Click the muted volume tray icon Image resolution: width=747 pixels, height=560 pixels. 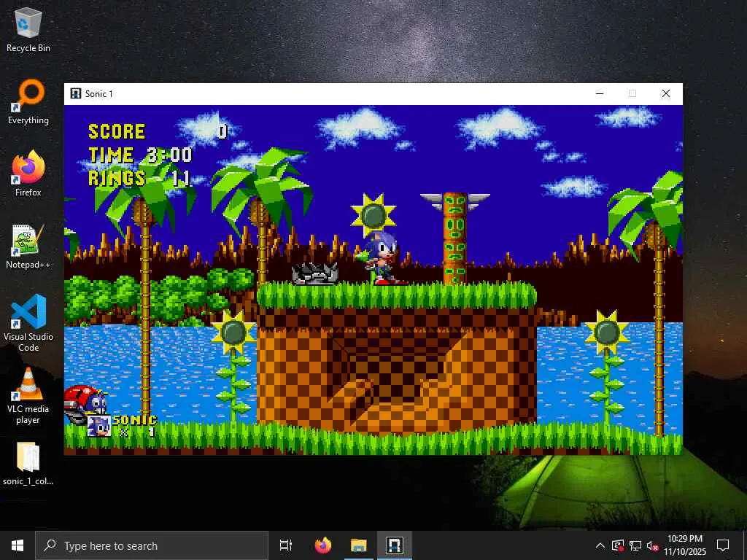[652, 545]
